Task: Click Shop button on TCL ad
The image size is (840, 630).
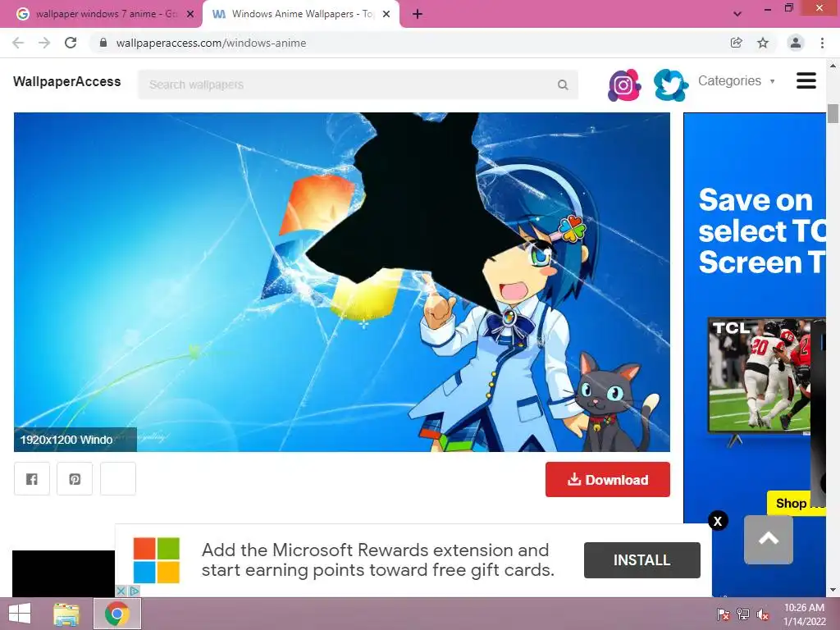Action: coord(797,503)
